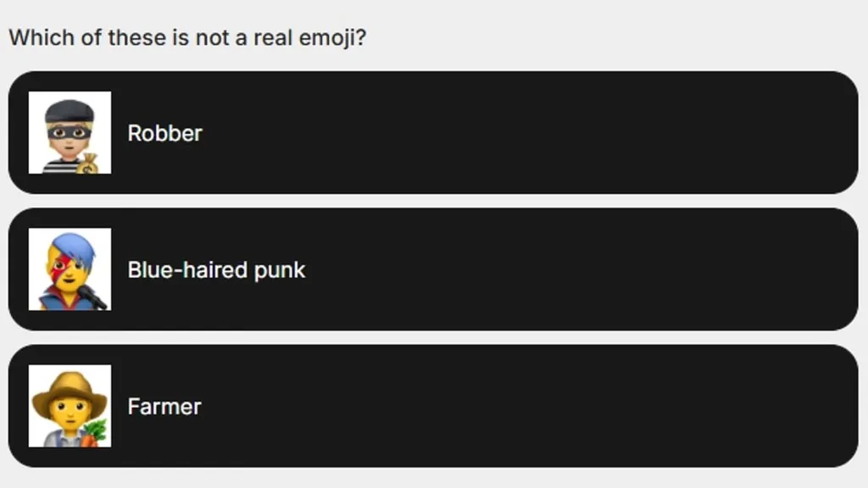The image size is (868, 488).
Task: Click the quiz question heading text
Action: 186,37
